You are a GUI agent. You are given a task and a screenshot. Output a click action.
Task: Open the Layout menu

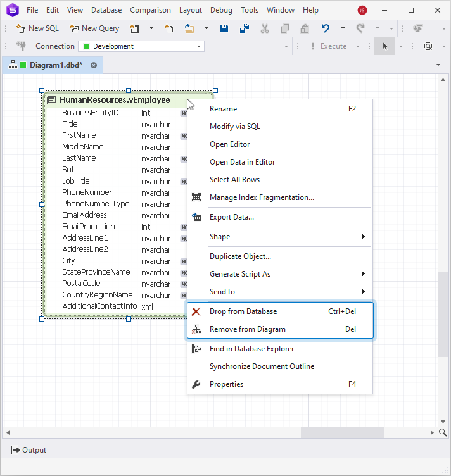pos(191,10)
